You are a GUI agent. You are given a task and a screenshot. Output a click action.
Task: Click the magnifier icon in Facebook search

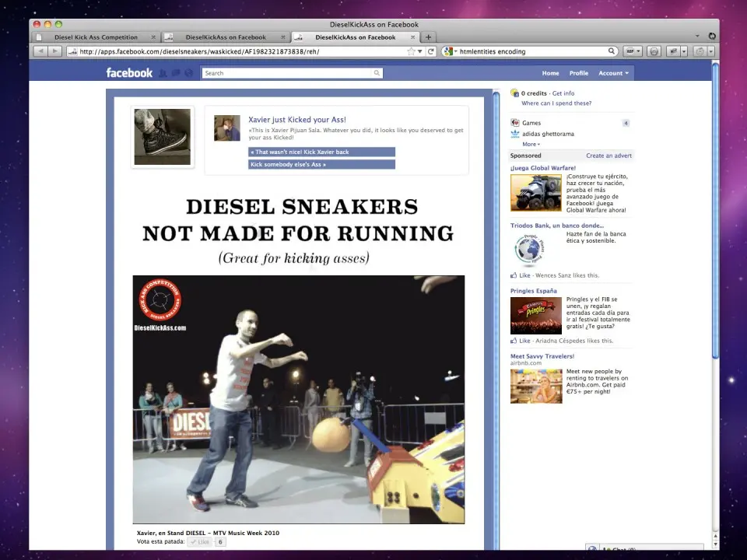[x=377, y=73]
